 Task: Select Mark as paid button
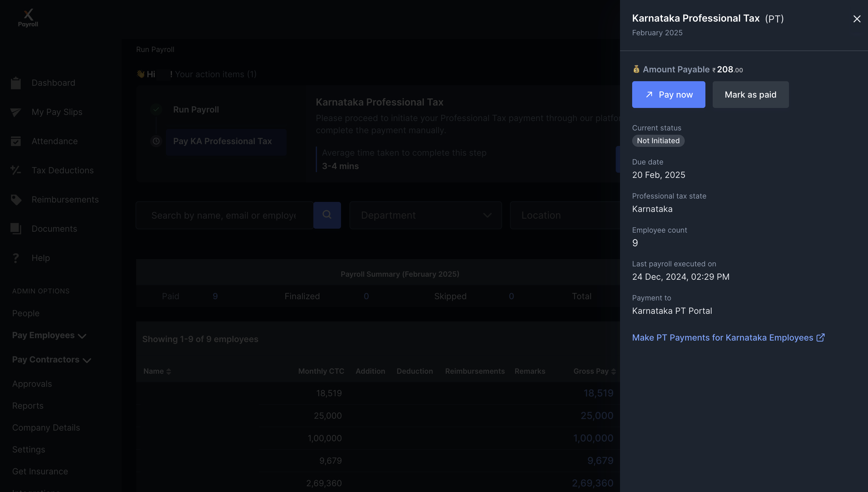pyautogui.click(x=751, y=94)
